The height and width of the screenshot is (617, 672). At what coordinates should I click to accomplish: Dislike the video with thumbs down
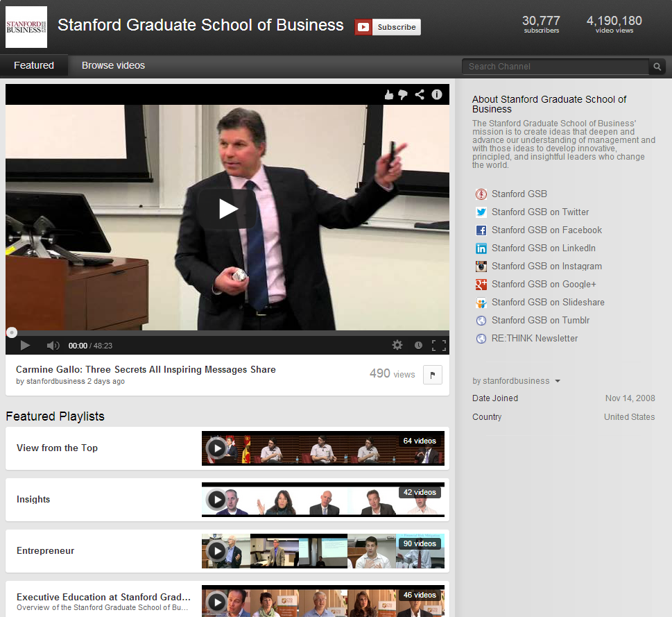pyautogui.click(x=404, y=94)
